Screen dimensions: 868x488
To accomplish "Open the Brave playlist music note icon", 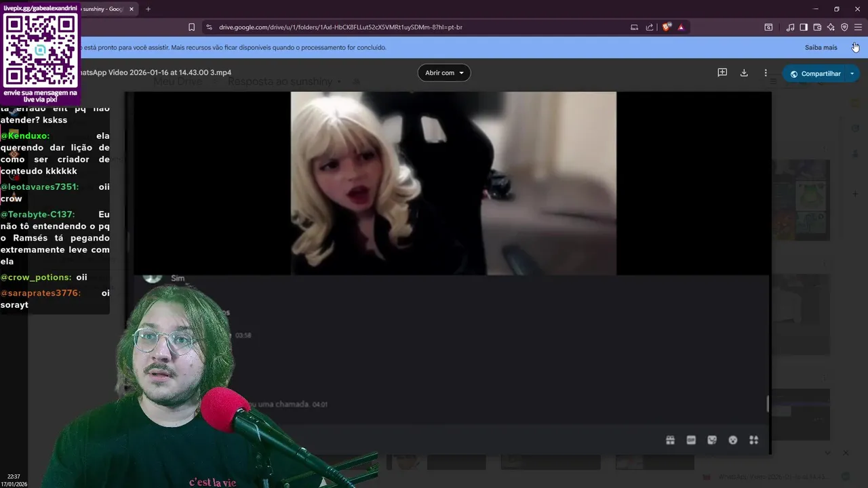I will click(790, 27).
